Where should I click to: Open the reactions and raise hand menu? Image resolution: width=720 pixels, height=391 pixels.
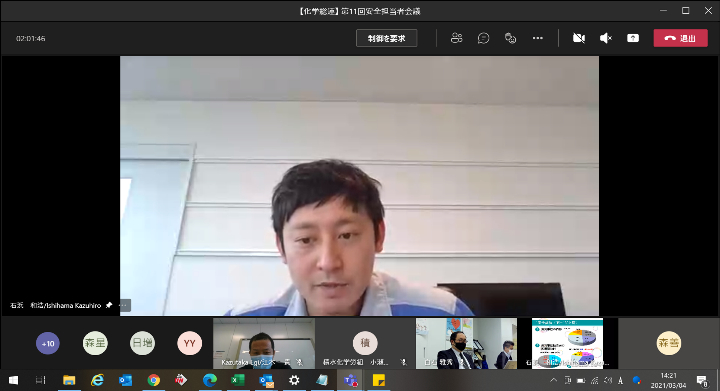pyautogui.click(x=510, y=38)
